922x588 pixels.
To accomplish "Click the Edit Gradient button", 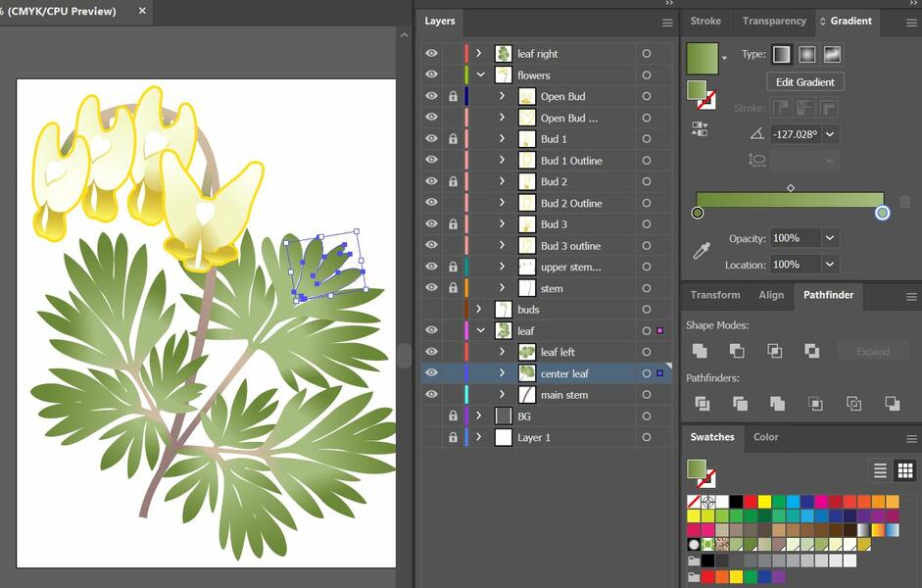I will 804,81.
